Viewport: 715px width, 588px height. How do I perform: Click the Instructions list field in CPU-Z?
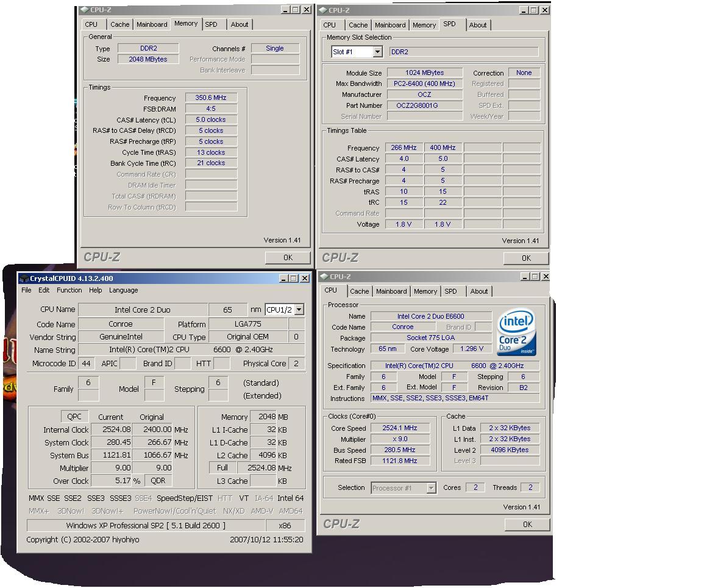click(455, 398)
